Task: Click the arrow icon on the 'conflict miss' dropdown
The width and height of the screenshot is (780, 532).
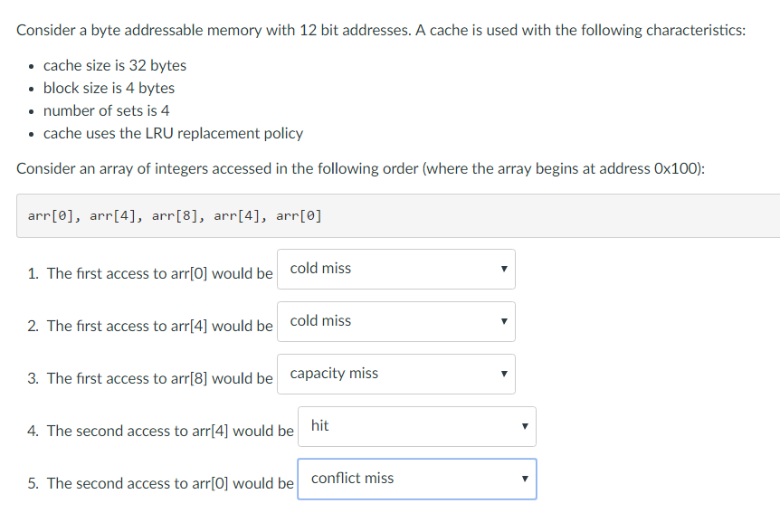Action: (523, 478)
